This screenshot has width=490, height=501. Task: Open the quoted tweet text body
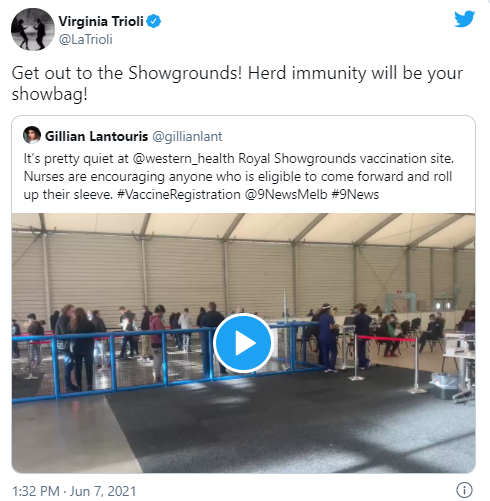(x=239, y=176)
